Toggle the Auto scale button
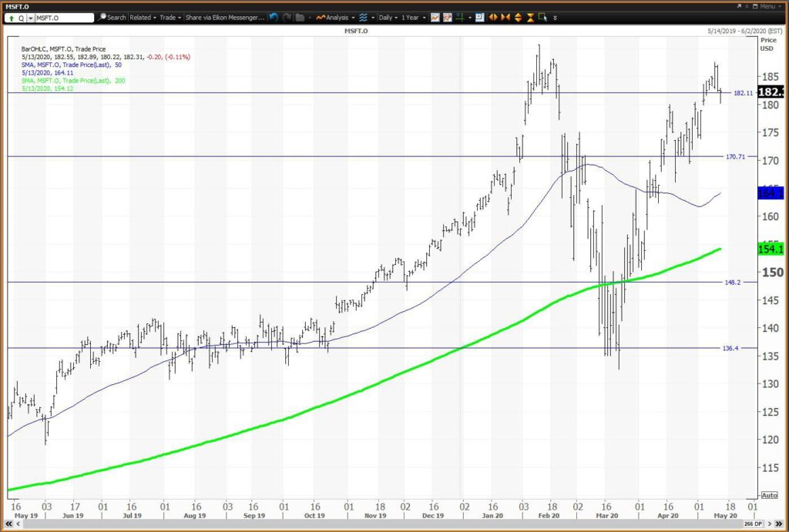The width and height of the screenshot is (789, 532). click(x=769, y=495)
